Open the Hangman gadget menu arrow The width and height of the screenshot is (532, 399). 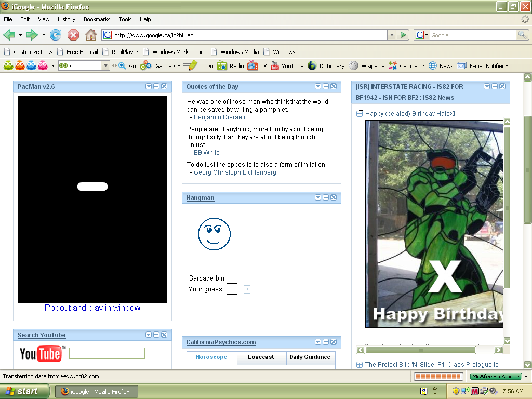[x=317, y=197]
